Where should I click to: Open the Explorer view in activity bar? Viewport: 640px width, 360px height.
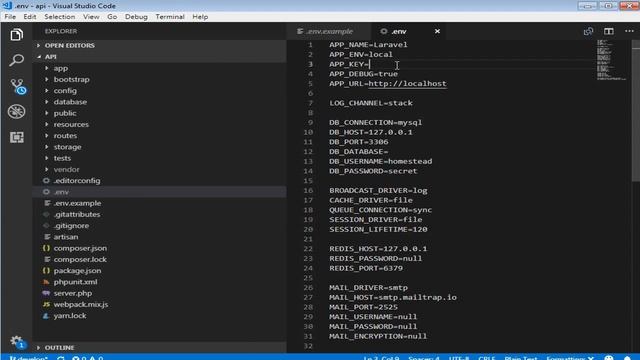tap(16, 35)
